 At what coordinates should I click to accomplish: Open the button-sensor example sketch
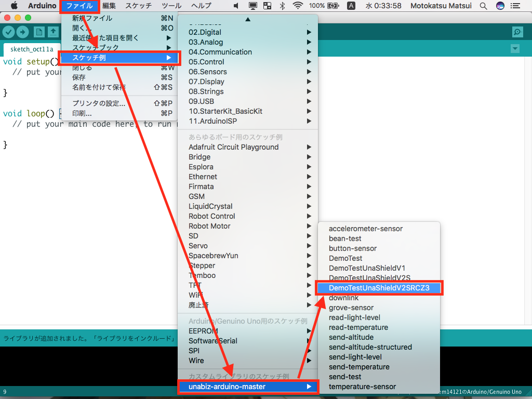[x=379, y=248]
